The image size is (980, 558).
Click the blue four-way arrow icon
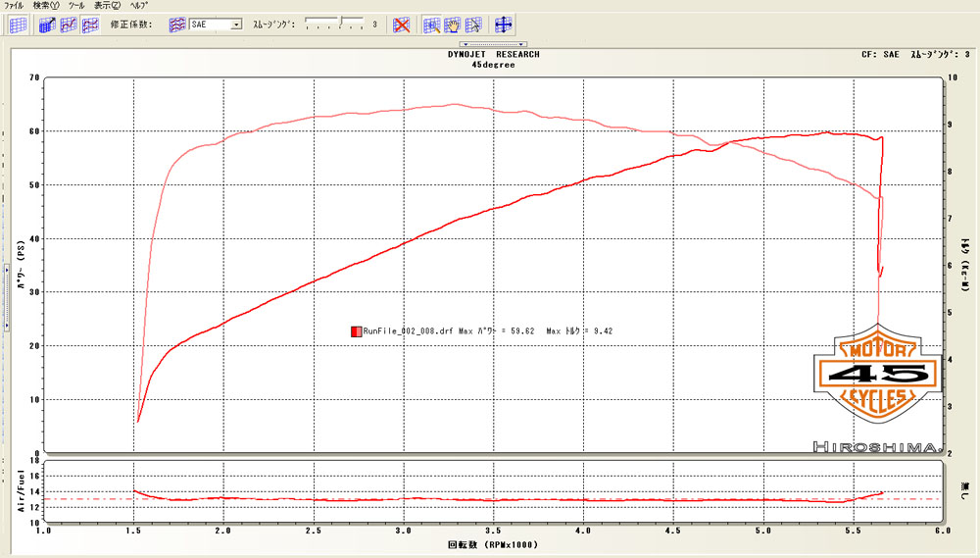pos(504,25)
